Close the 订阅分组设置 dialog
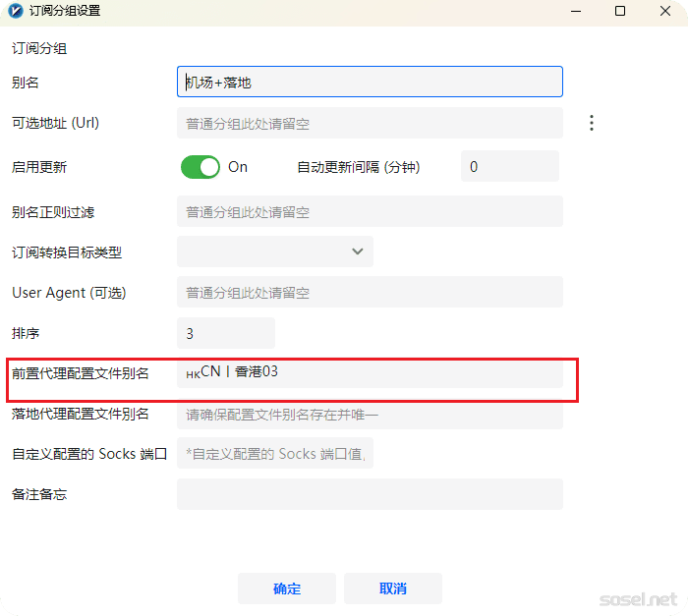 coord(665,12)
